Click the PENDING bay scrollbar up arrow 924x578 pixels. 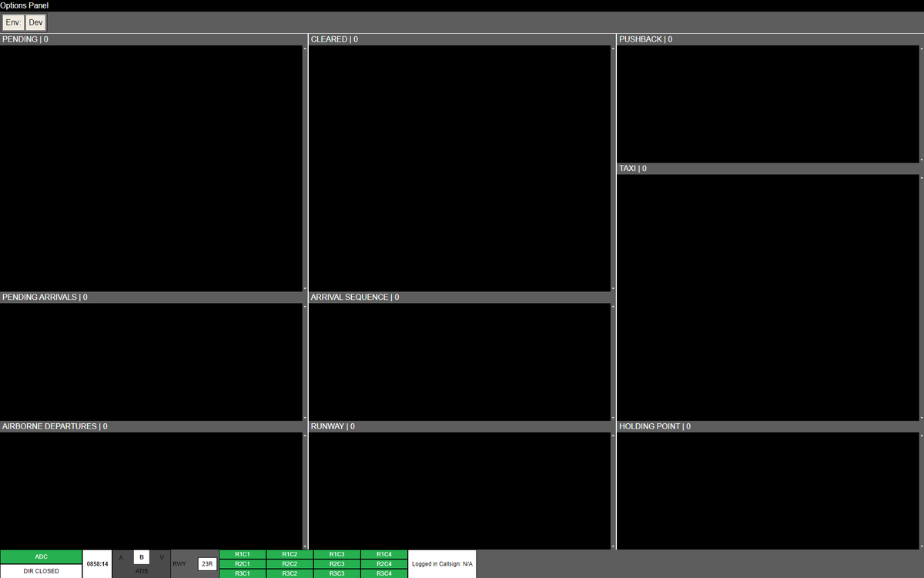pos(305,49)
